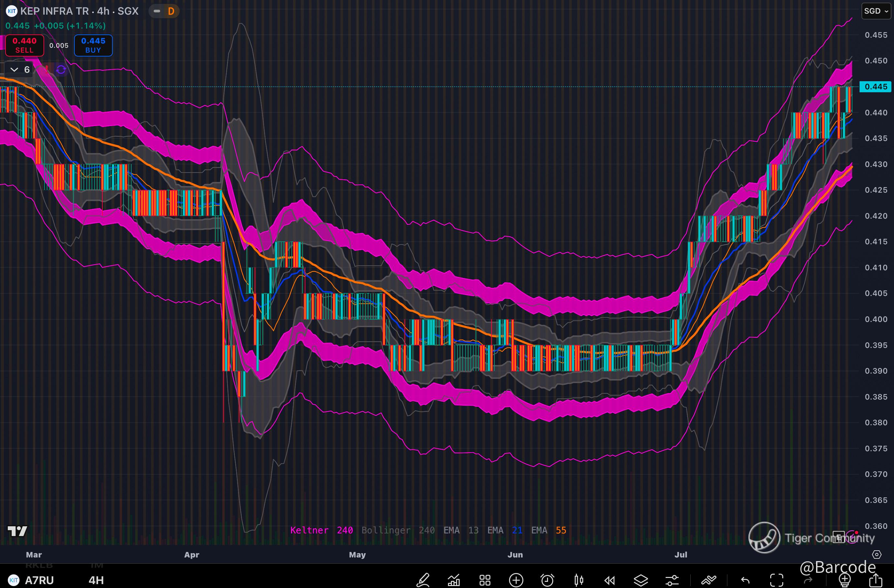Enter fullscreen mode with bracket icon
This screenshot has height=588, width=894.
[776, 580]
